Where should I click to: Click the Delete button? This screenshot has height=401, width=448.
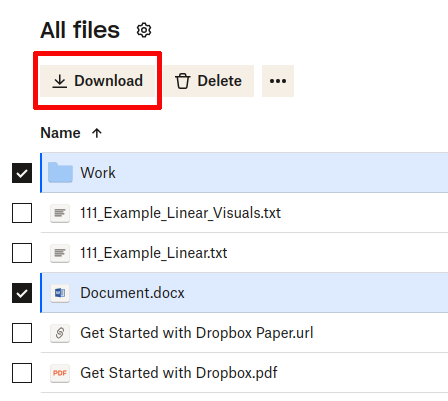[209, 81]
